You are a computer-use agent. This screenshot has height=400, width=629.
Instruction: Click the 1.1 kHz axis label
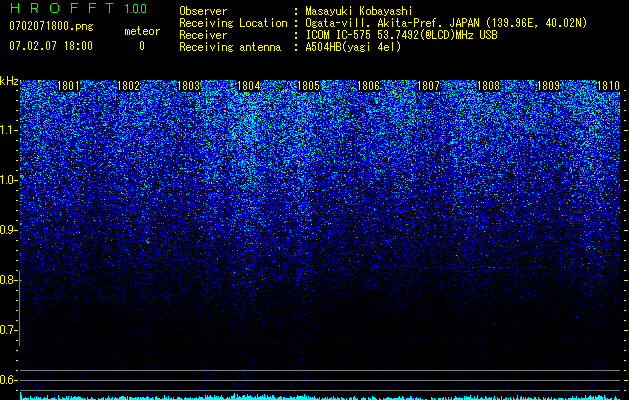[8, 130]
